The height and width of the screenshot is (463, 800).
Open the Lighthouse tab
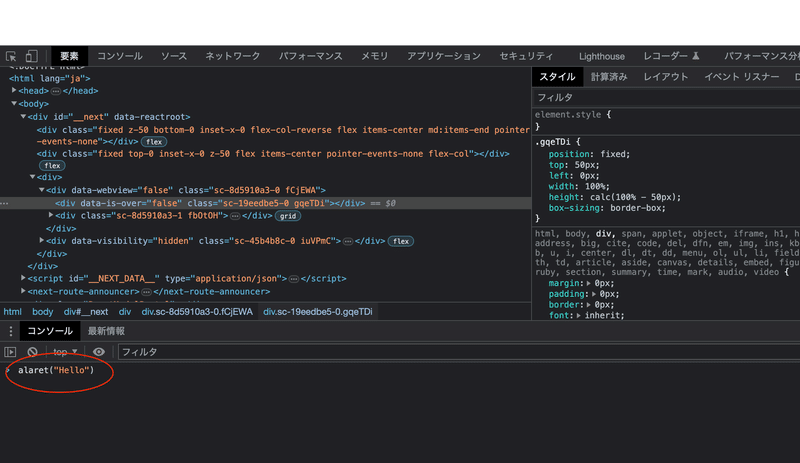[x=602, y=56]
